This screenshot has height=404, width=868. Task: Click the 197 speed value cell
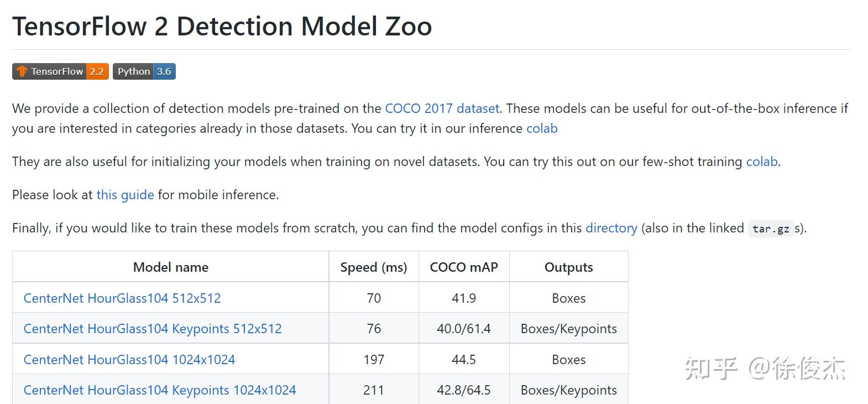[x=374, y=360]
